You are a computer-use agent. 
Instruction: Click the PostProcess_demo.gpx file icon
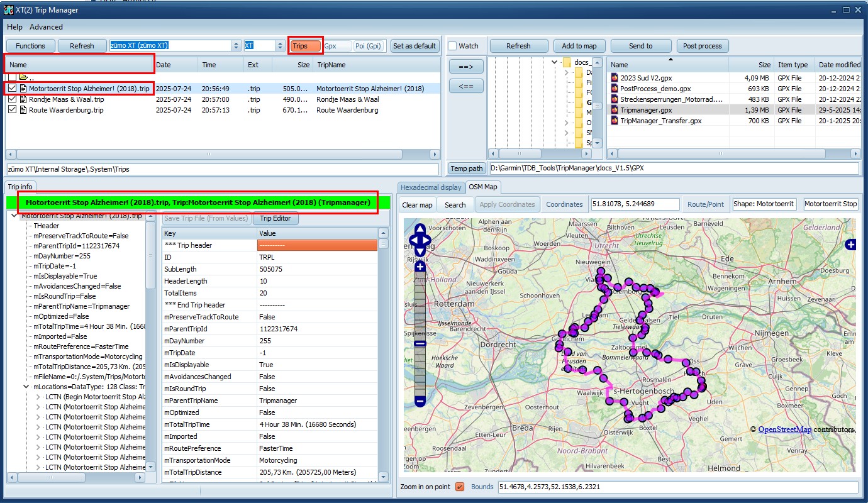click(x=615, y=89)
